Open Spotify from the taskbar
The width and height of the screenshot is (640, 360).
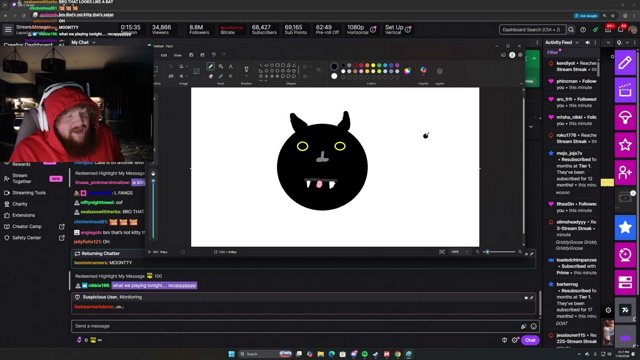click(364, 354)
